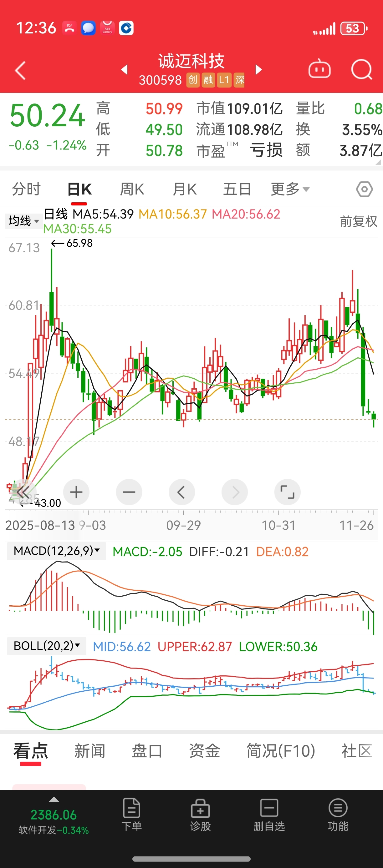Tap the MA10:56.37 legend value
The height and width of the screenshot is (868, 383).
(173, 214)
